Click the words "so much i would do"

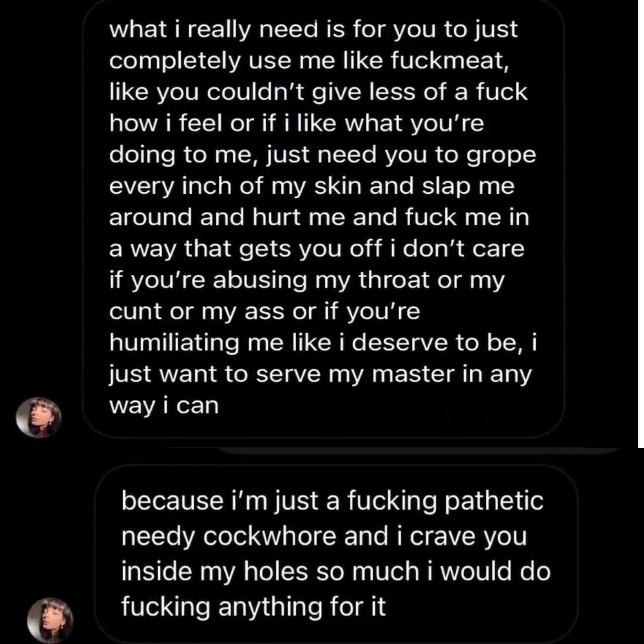click(x=434, y=571)
